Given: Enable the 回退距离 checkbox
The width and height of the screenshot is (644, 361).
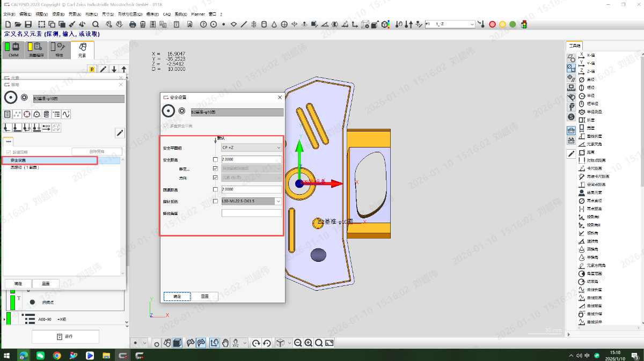Looking at the screenshot, I should [215, 189].
